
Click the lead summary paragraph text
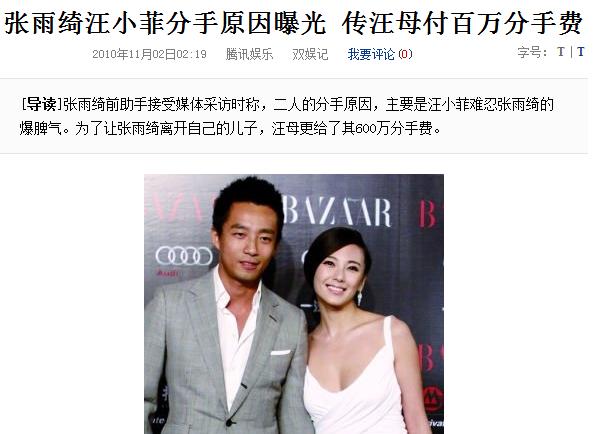(287, 117)
